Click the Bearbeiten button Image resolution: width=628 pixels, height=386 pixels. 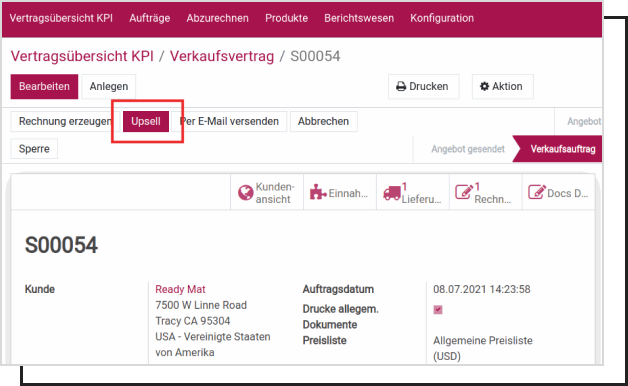point(44,86)
